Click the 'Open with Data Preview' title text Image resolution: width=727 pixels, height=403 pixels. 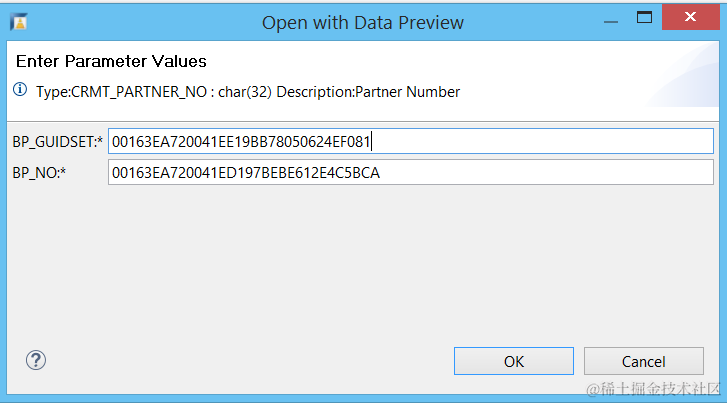click(363, 22)
